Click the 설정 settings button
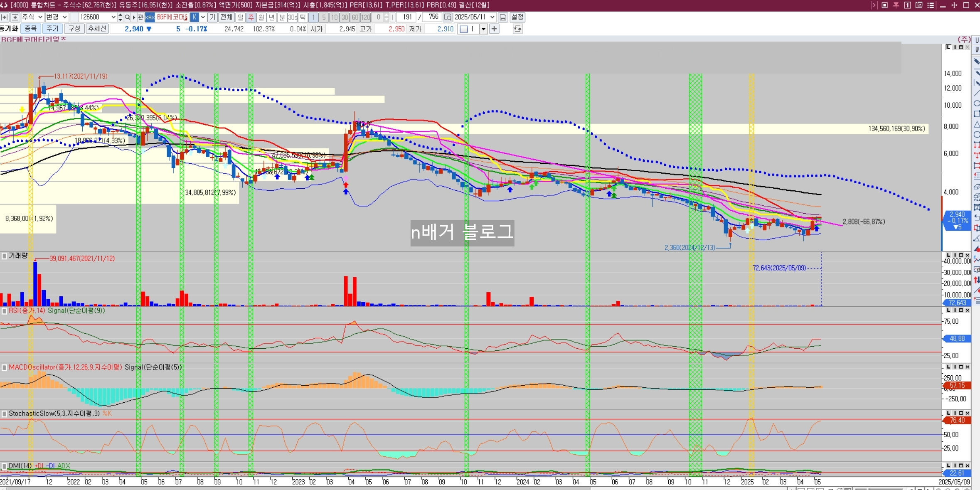 pyautogui.click(x=517, y=17)
